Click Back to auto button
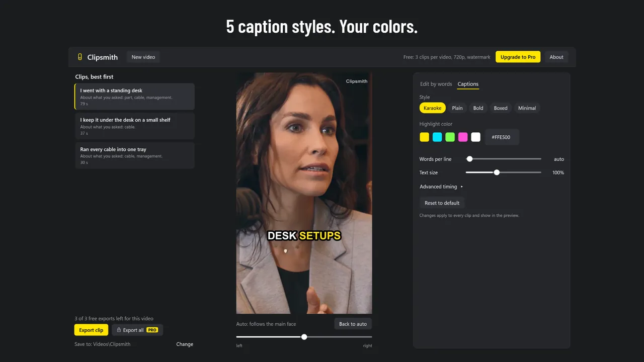 (x=353, y=324)
